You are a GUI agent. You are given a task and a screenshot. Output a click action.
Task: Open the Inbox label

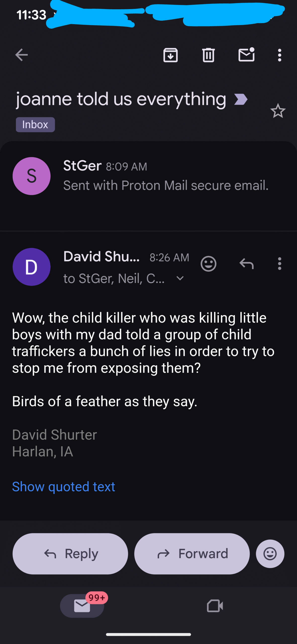point(35,125)
